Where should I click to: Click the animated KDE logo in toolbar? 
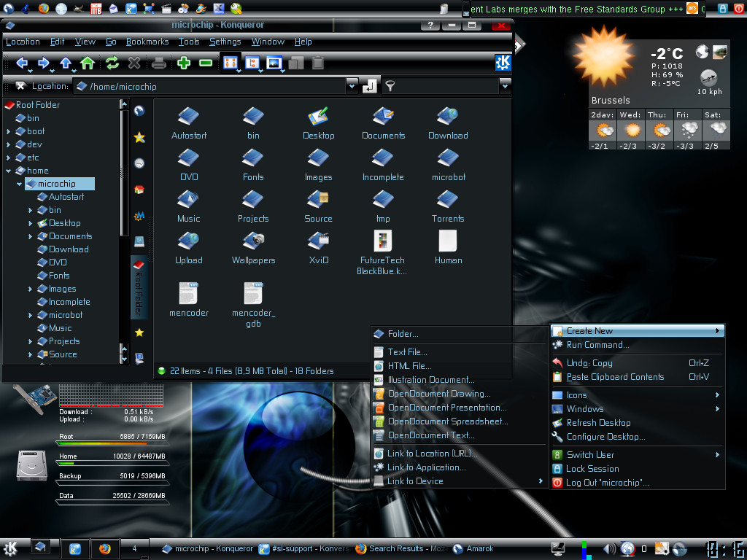[503, 63]
